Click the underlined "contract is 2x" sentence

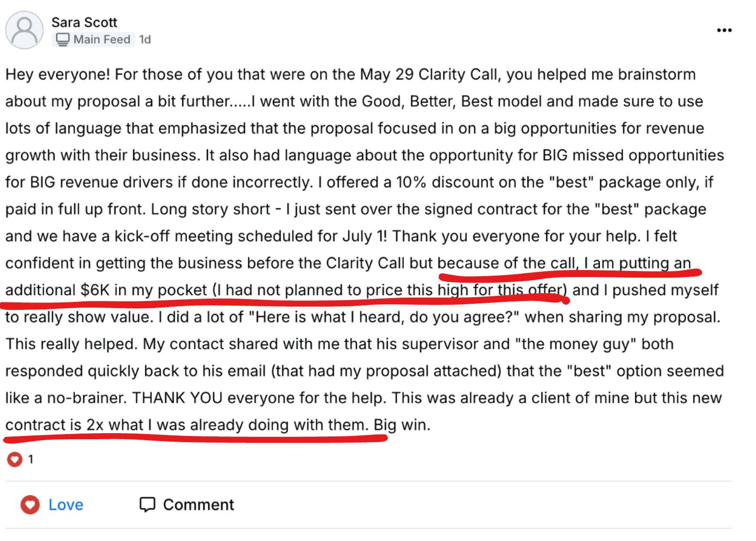click(x=54, y=425)
